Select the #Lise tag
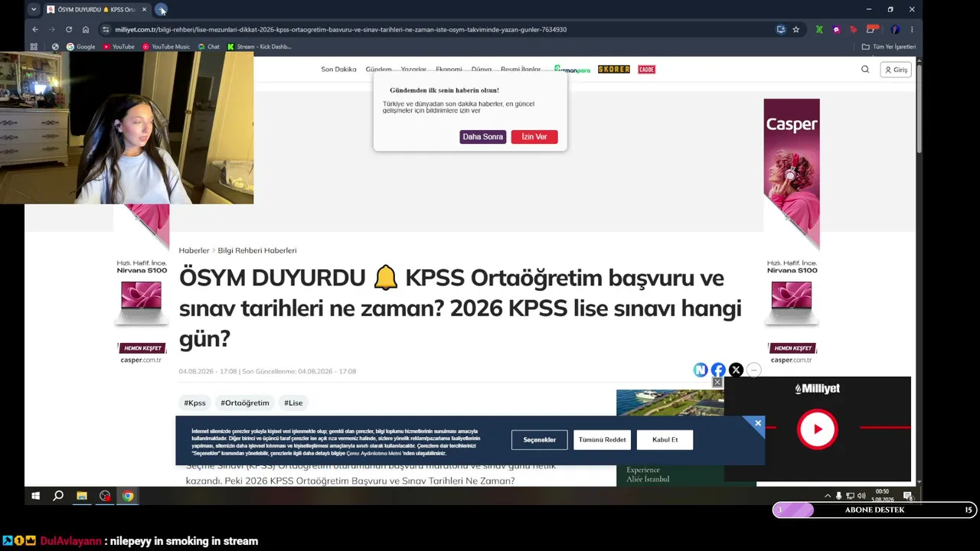This screenshot has width=980, height=551. (x=293, y=403)
